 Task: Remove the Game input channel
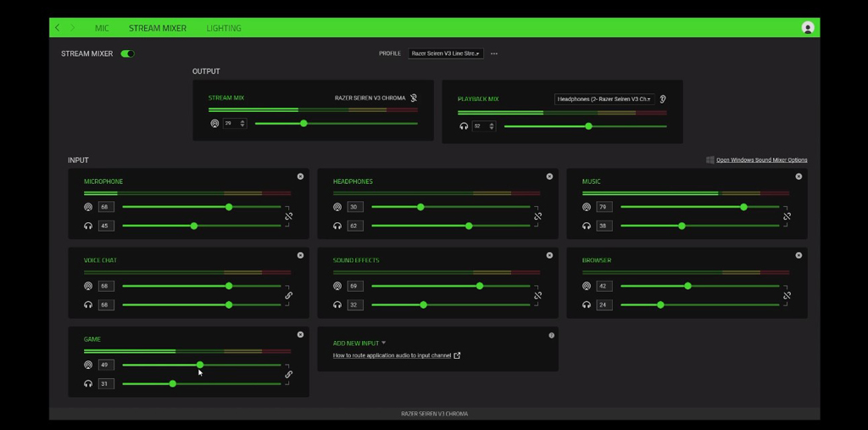pos(300,335)
